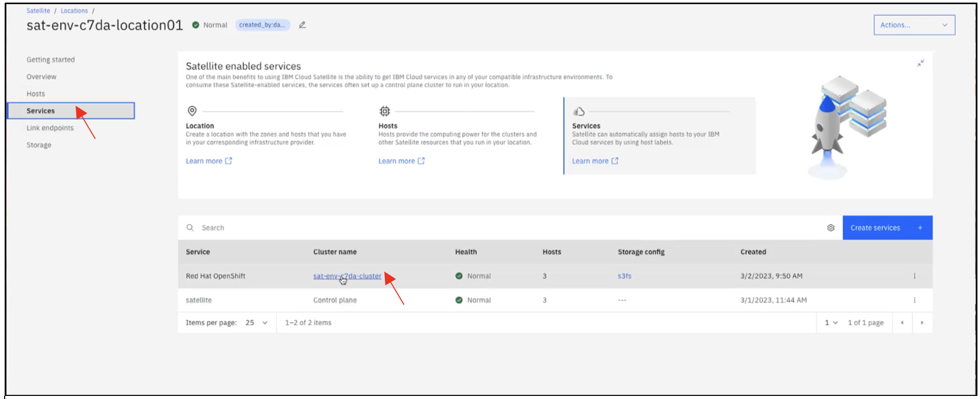
Task: Open Link endpoints in sidebar
Action: coord(50,128)
